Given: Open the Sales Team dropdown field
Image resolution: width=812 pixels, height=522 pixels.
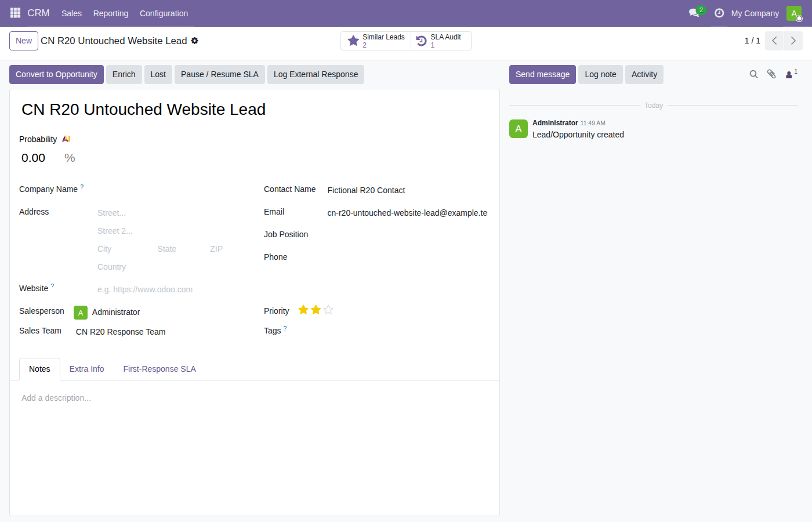Looking at the screenshot, I should tap(159, 332).
